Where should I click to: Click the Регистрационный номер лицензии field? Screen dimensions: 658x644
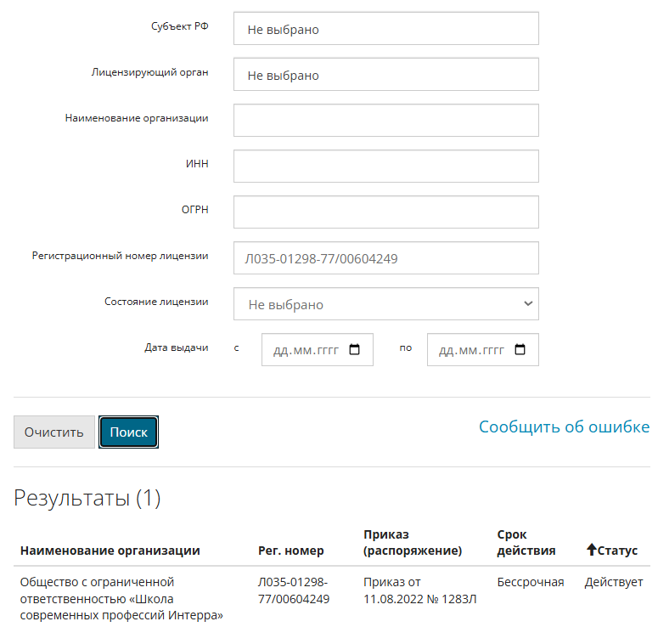pos(386,257)
